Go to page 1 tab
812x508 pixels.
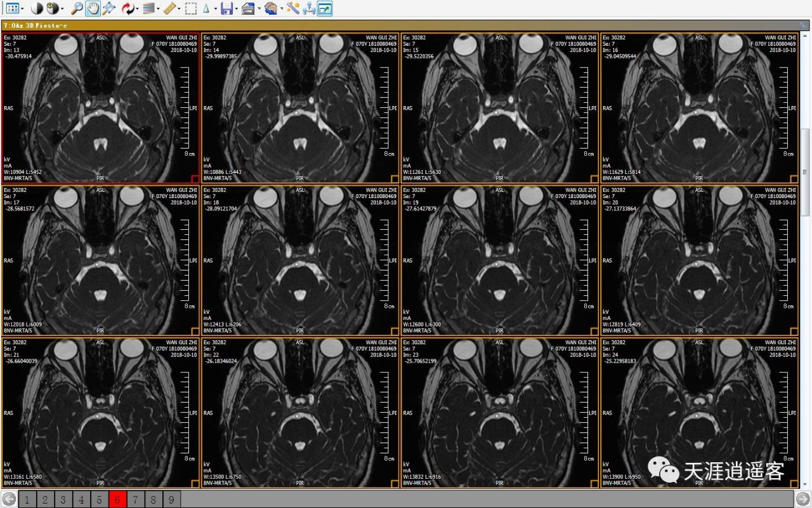pos(27,499)
